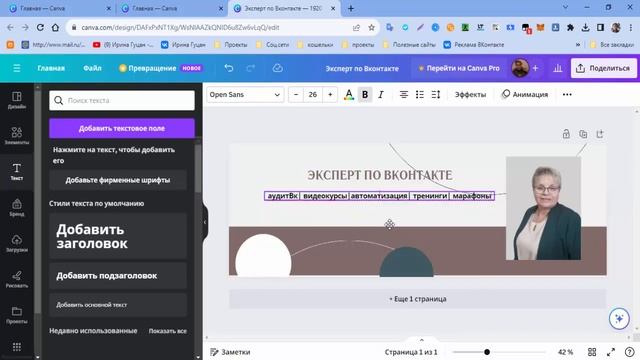
Task: Open the Превращение resize menu
Action: pos(160,68)
